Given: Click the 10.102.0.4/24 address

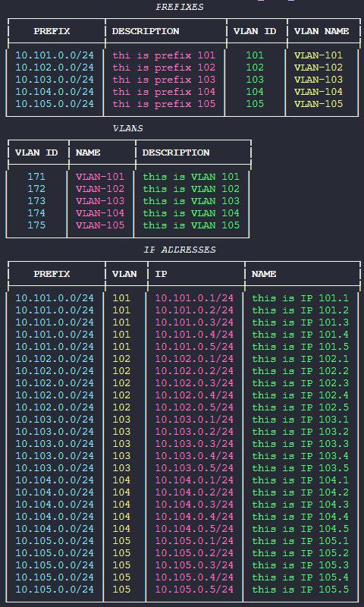Looking at the screenshot, I should pos(194,395).
